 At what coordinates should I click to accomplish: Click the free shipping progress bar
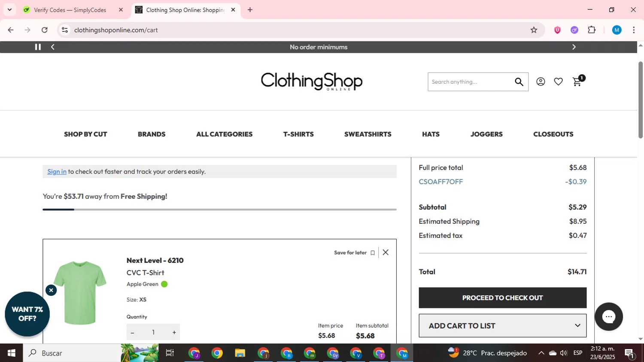click(219, 210)
